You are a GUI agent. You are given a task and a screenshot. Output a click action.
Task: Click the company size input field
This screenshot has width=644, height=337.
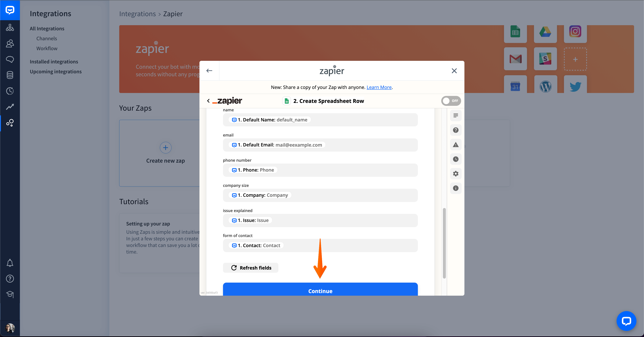point(320,195)
